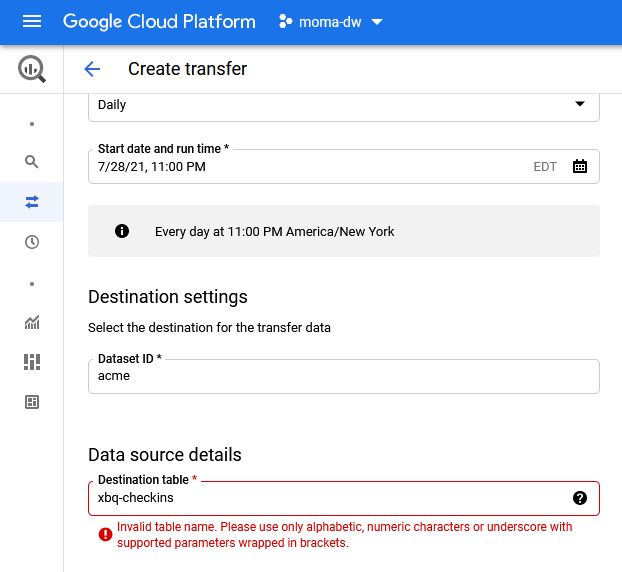Open the BI Engine table icon in sidebar
Image resolution: width=622 pixels, height=572 pixels.
32,402
